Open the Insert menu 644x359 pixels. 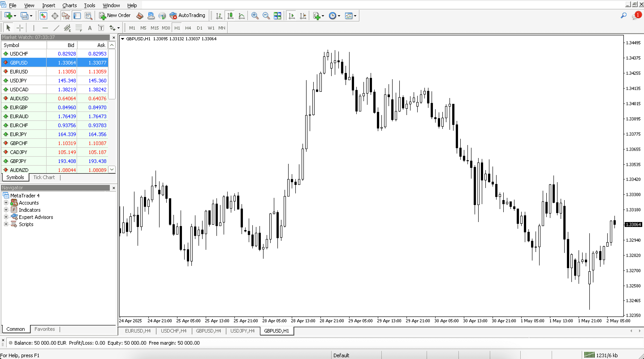point(48,5)
